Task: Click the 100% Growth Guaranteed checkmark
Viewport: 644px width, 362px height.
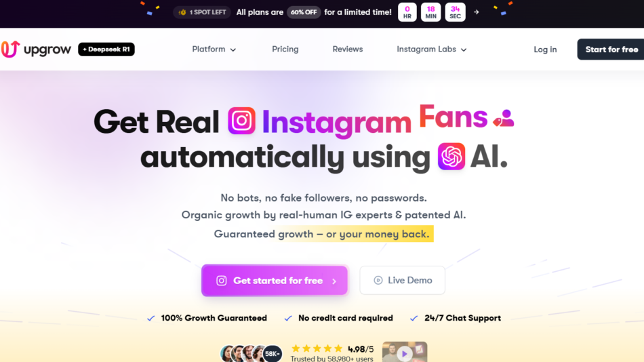Action: tap(151, 318)
